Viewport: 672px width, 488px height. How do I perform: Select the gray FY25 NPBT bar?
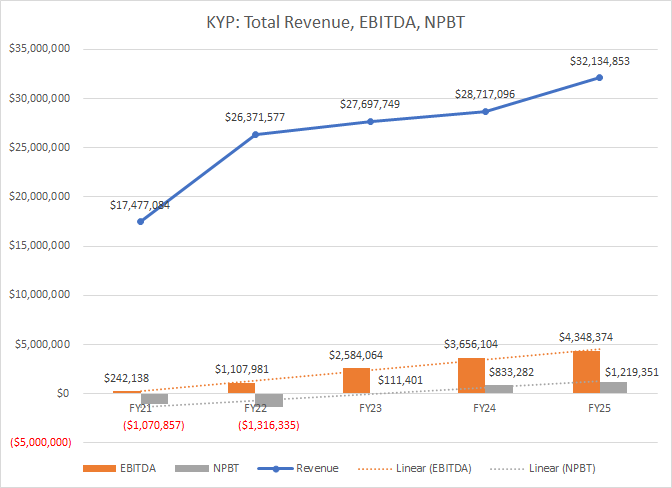coord(613,387)
